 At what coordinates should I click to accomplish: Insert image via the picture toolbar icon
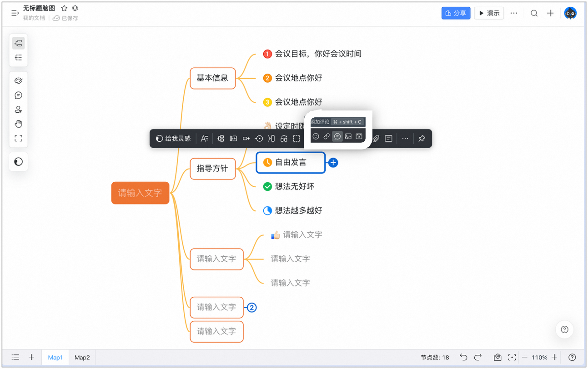click(348, 136)
